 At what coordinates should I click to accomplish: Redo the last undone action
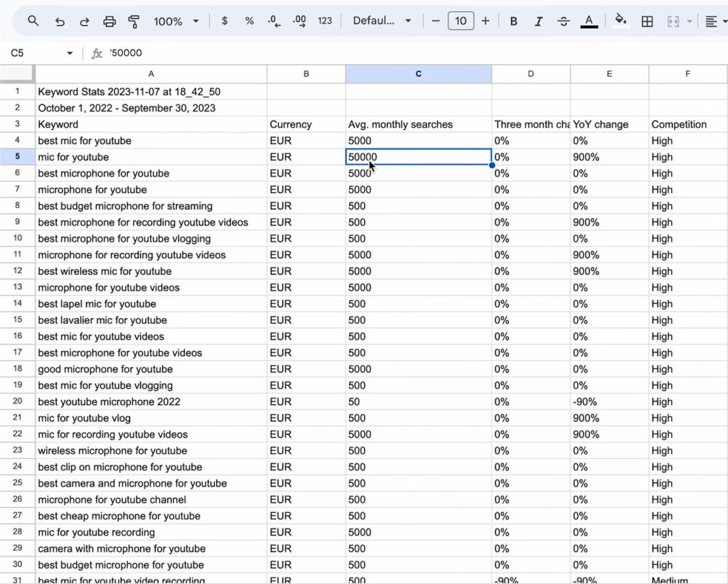pos(84,21)
